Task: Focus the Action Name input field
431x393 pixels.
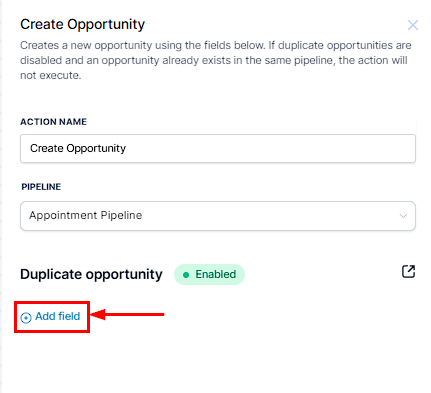Action: 218,149
